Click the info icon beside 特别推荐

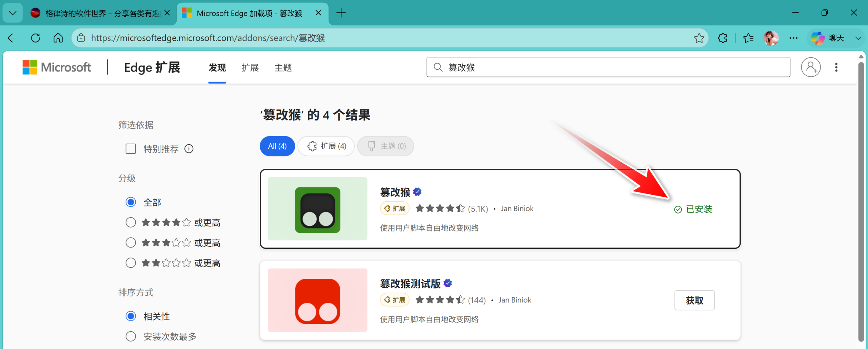pyautogui.click(x=189, y=149)
